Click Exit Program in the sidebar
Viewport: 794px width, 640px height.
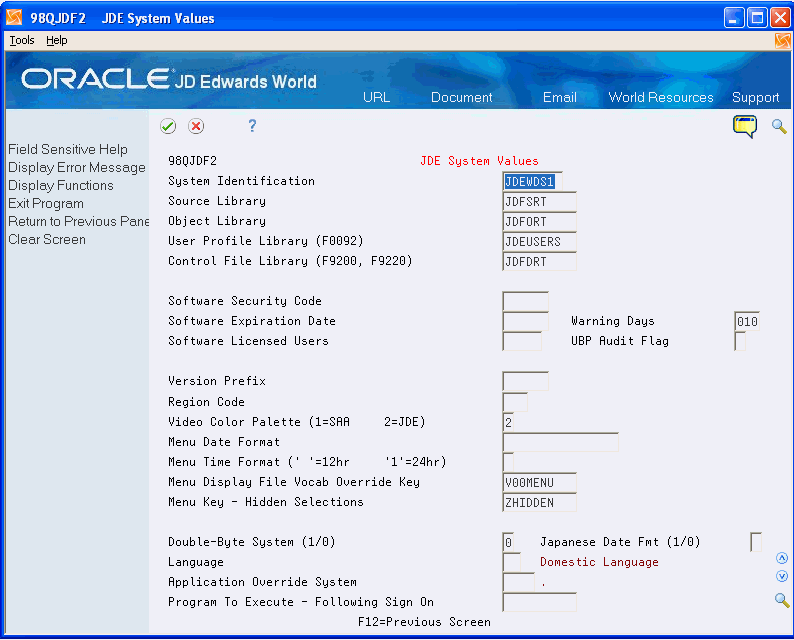click(46, 204)
